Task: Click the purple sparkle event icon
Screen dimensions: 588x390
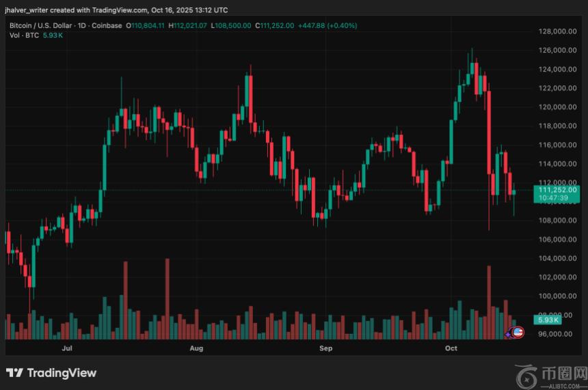Action: point(509,333)
